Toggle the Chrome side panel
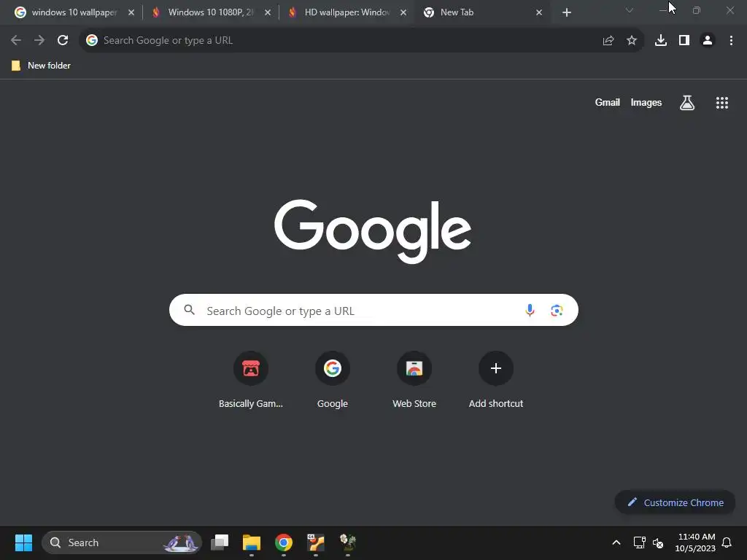The image size is (747, 560). coord(684,41)
